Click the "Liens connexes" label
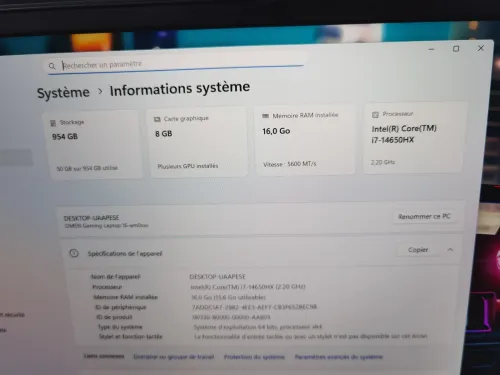The image size is (500, 375). pyautogui.click(x=104, y=356)
